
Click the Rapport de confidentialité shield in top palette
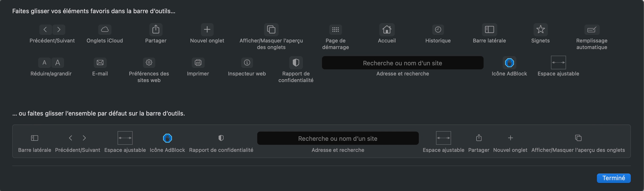296,62
